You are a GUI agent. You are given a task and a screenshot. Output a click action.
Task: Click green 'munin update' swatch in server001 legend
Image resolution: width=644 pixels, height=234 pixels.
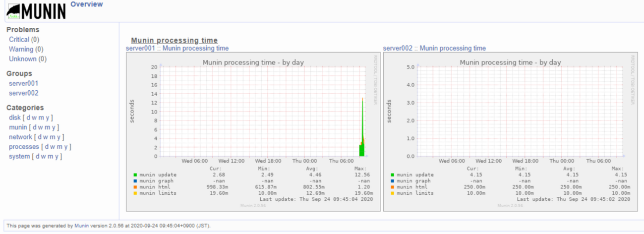pos(135,175)
